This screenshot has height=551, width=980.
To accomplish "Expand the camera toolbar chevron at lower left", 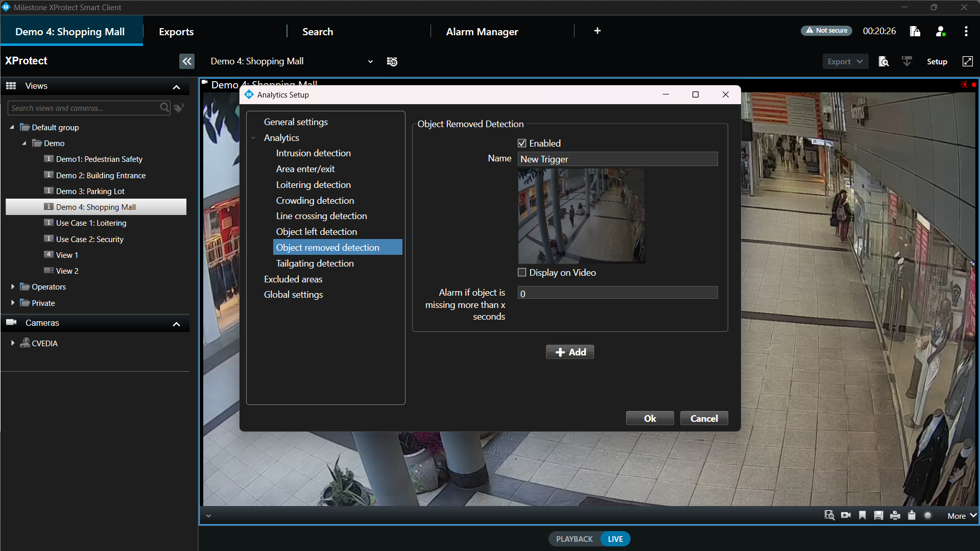I will pyautogui.click(x=208, y=516).
